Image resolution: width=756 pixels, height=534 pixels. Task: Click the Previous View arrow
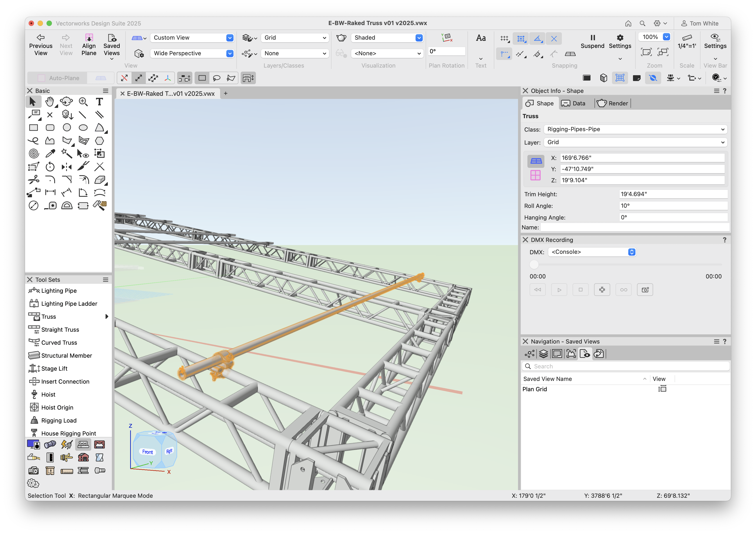pyautogui.click(x=40, y=38)
